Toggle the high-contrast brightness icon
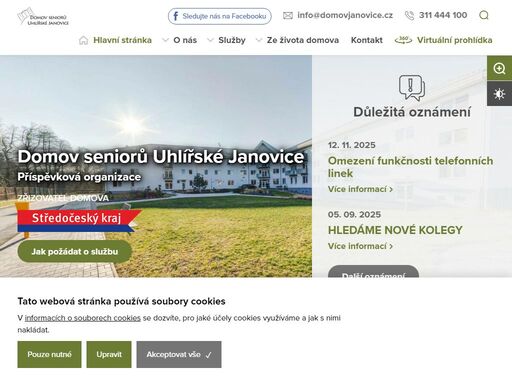512x384 pixels. 499,94
